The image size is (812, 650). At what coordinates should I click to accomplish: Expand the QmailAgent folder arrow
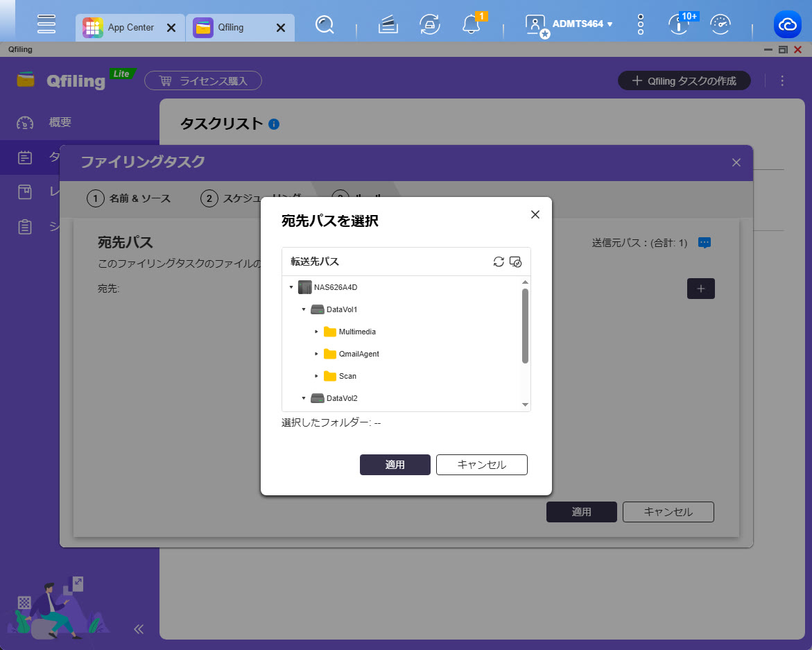point(316,354)
